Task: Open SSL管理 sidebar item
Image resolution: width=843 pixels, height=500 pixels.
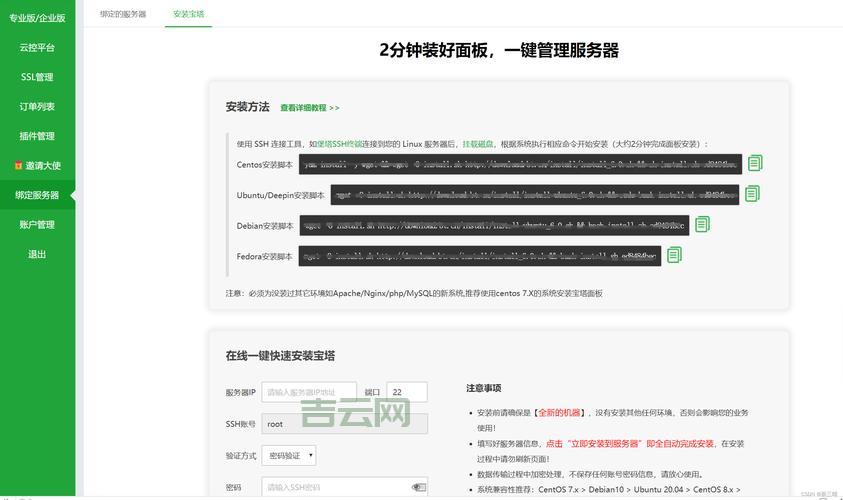Action: point(37,77)
